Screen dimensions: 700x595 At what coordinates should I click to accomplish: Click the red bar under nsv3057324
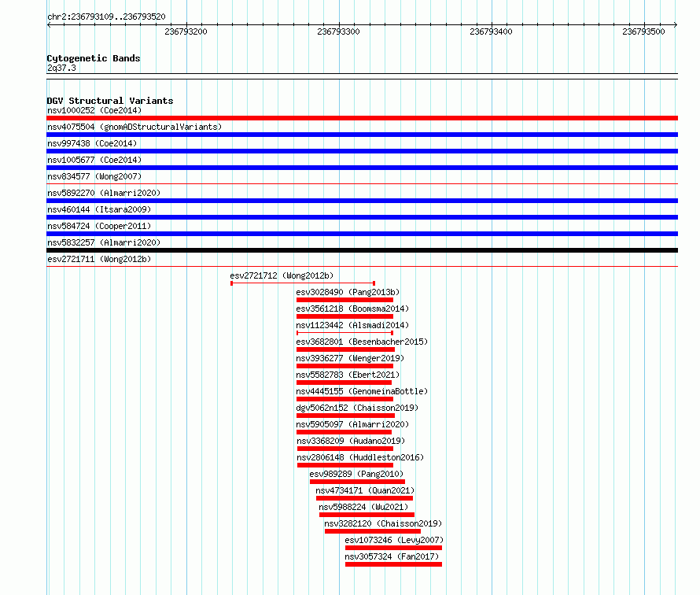pos(393,564)
